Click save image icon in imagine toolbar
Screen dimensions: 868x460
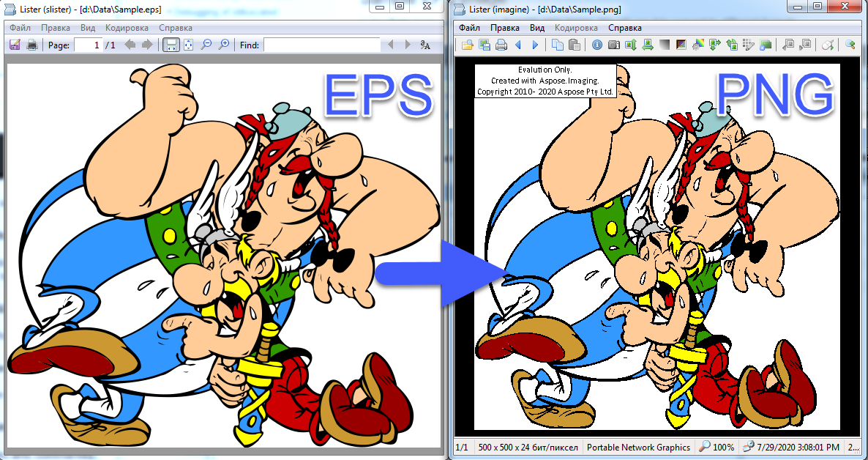[484, 45]
